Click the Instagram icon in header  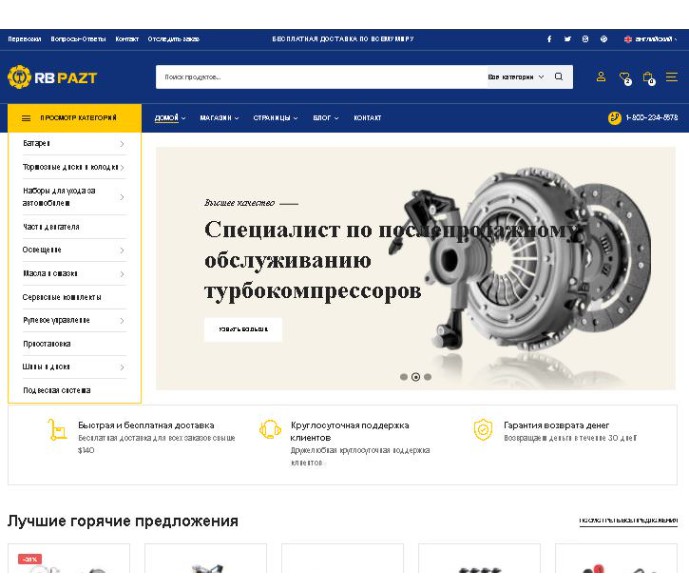585,39
